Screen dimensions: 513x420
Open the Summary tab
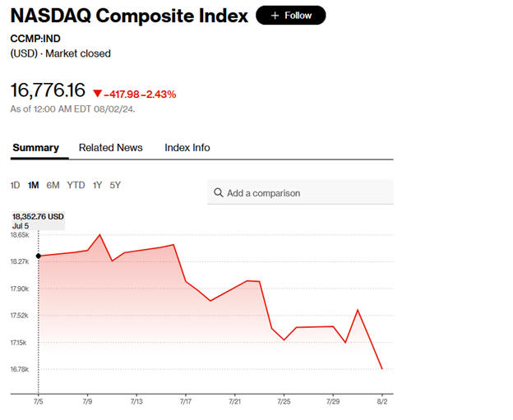pos(35,148)
